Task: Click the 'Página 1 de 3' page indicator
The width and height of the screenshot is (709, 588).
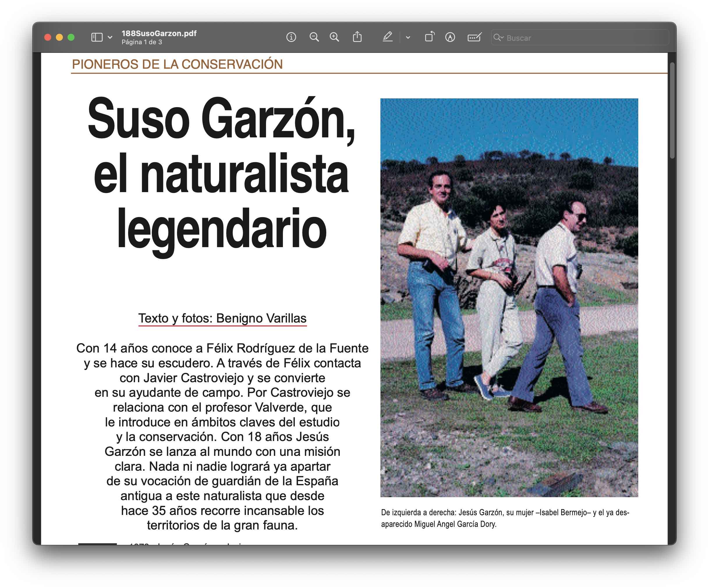Action: pos(142,42)
